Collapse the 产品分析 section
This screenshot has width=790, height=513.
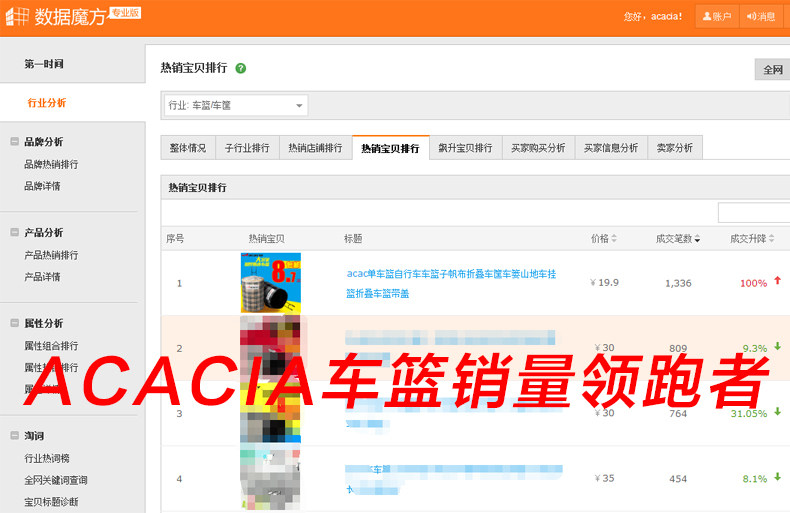point(15,232)
